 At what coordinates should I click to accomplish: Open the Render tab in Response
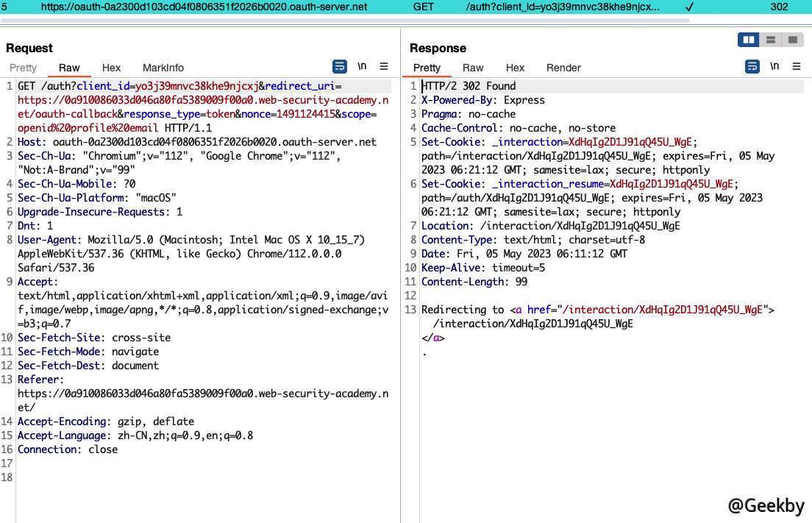(x=563, y=68)
